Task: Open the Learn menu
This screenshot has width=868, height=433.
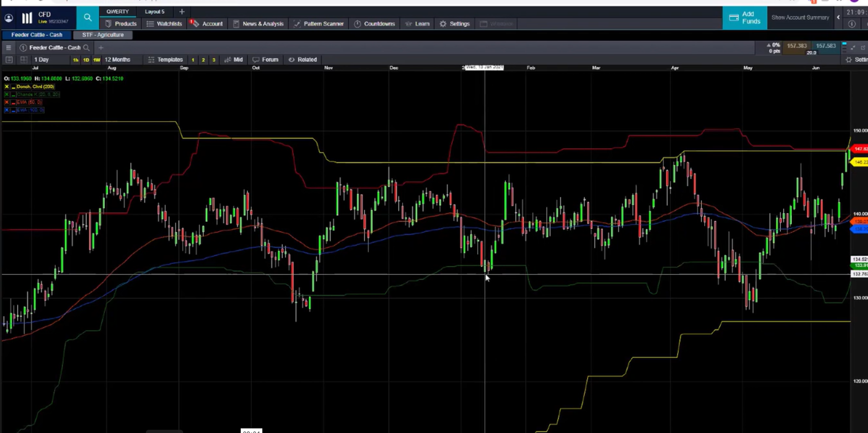Action: coord(417,23)
